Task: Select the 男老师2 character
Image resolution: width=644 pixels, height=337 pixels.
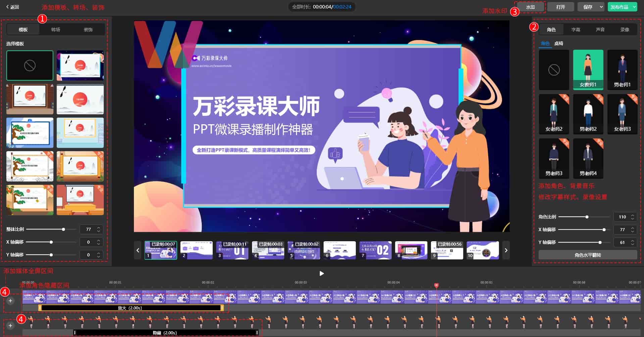Action: pos(588,114)
